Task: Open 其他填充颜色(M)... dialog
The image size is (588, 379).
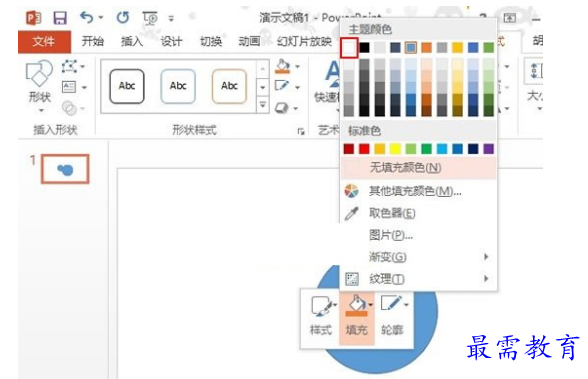Action: [x=418, y=191]
